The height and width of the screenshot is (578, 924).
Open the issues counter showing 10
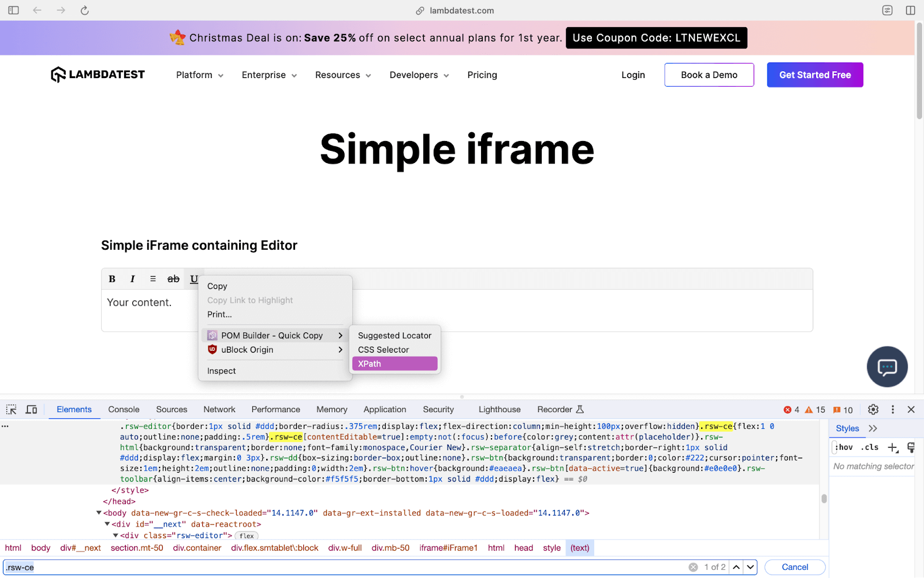[843, 409]
